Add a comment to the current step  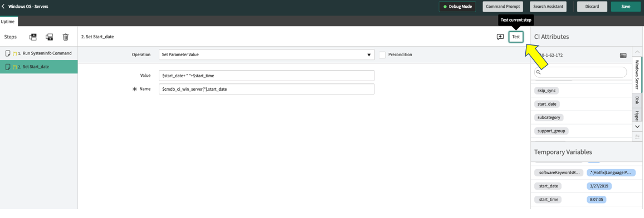click(500, 37)
